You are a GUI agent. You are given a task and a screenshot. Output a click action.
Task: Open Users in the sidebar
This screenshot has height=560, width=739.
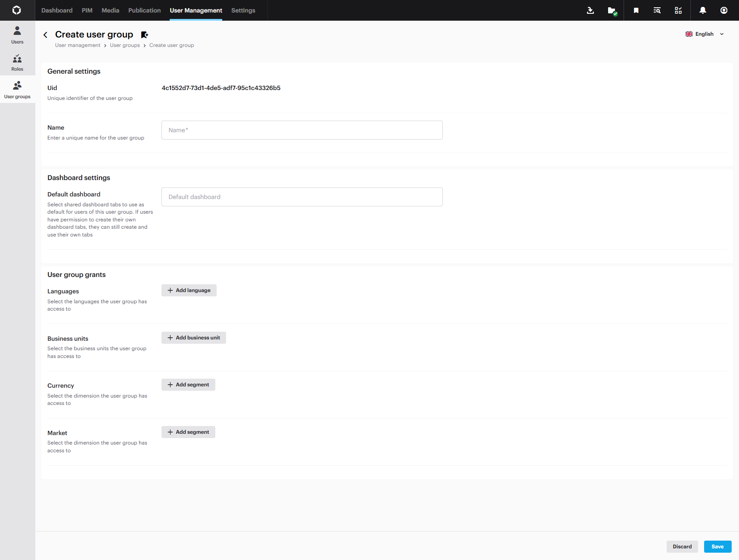coord(17,35)
